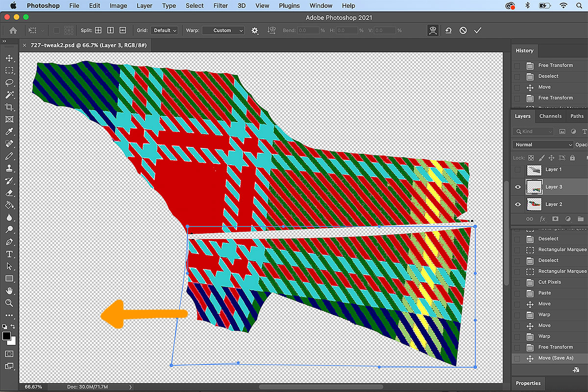Click change warp orientation icon
This screenshot has width=588, height=392.
(x=271, y=30)
